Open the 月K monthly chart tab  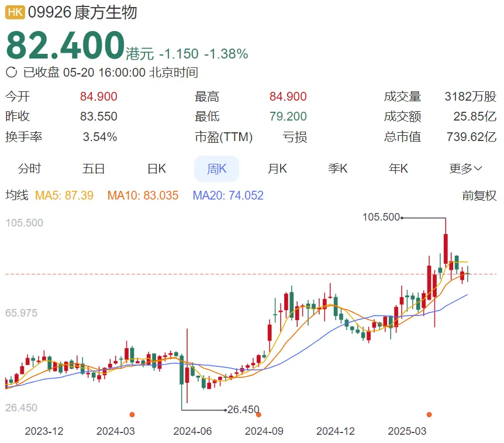point(277,169)
